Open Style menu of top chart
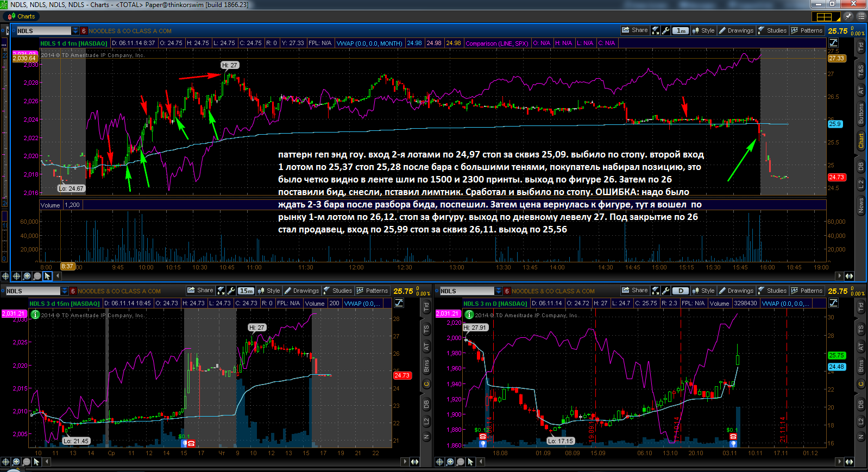 tap(703, 30)
